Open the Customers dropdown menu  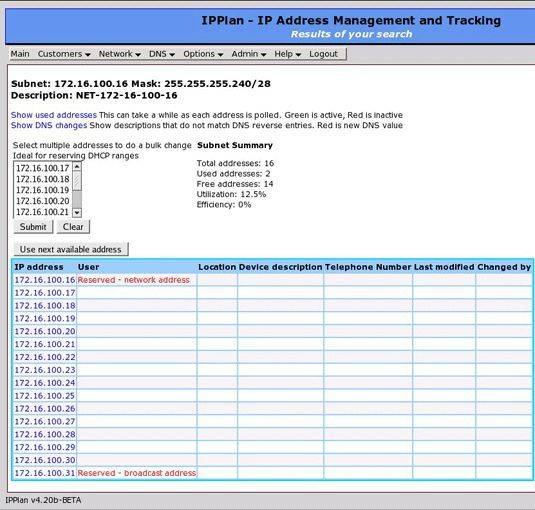click(x=64, y=54)
